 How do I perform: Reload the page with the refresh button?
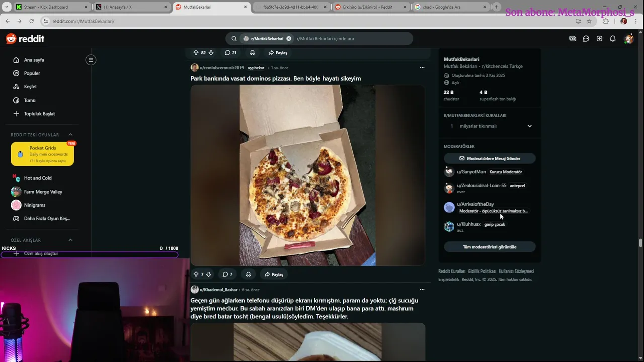point(31,21)
